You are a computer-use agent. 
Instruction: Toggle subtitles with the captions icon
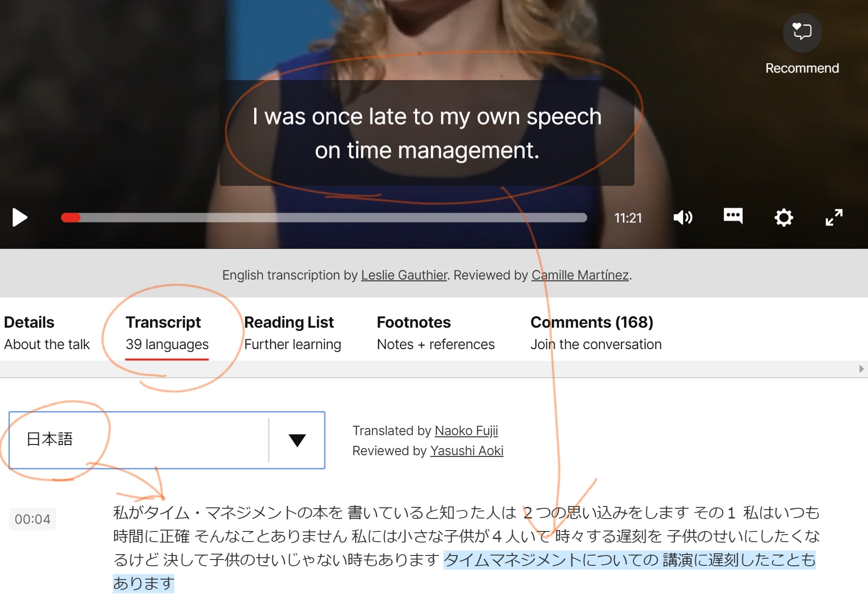[733, 216]
